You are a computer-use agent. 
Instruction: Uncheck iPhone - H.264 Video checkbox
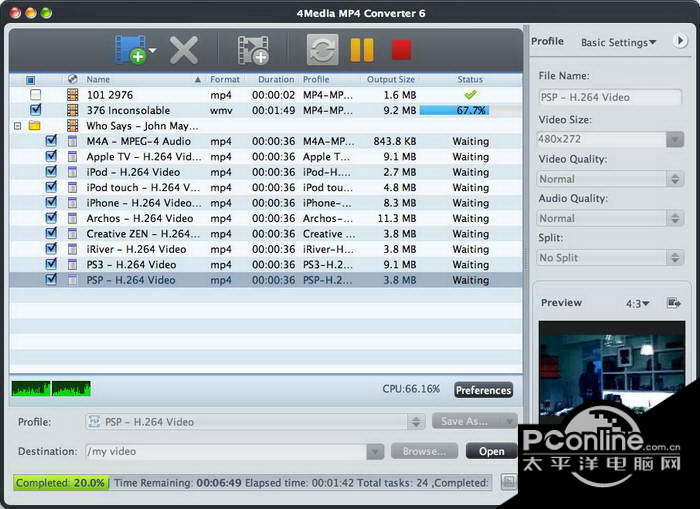tap(51, 202)
